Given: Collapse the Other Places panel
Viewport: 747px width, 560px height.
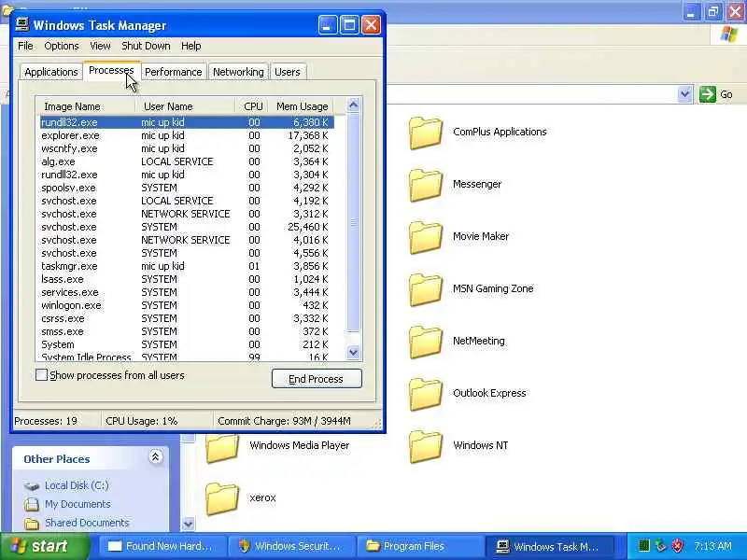Looking at the screenshot, I should click(155, 457).
